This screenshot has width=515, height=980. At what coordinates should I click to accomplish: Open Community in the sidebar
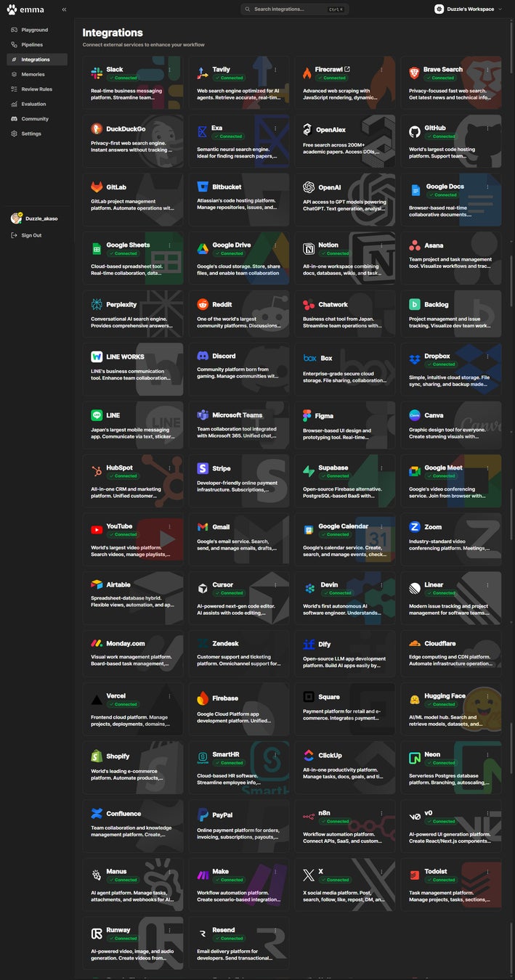click(36, 119)
